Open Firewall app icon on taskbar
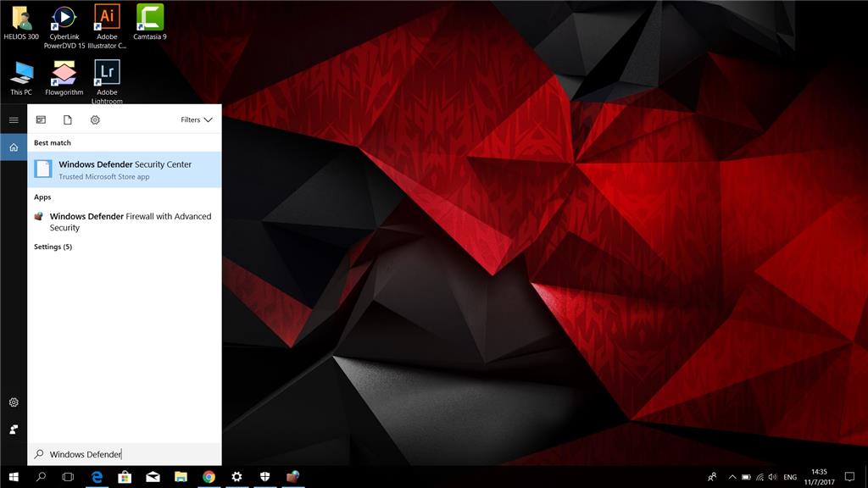Screen dimensions: 868x488 [292, 477]
